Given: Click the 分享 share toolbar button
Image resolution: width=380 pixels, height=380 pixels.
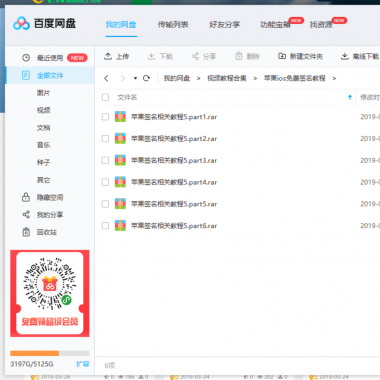Looking at the screenshot, I should (x=204, y=56).
